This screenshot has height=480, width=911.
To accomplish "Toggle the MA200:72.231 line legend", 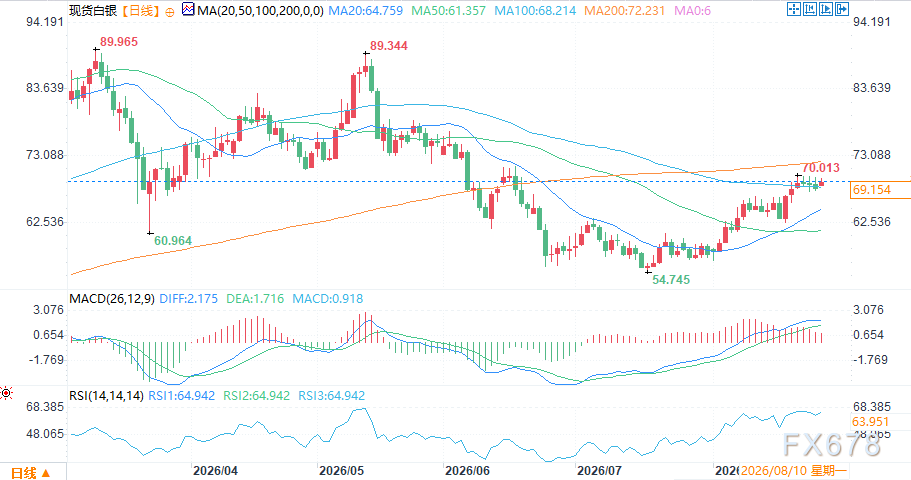I will (x=625, y=10).
